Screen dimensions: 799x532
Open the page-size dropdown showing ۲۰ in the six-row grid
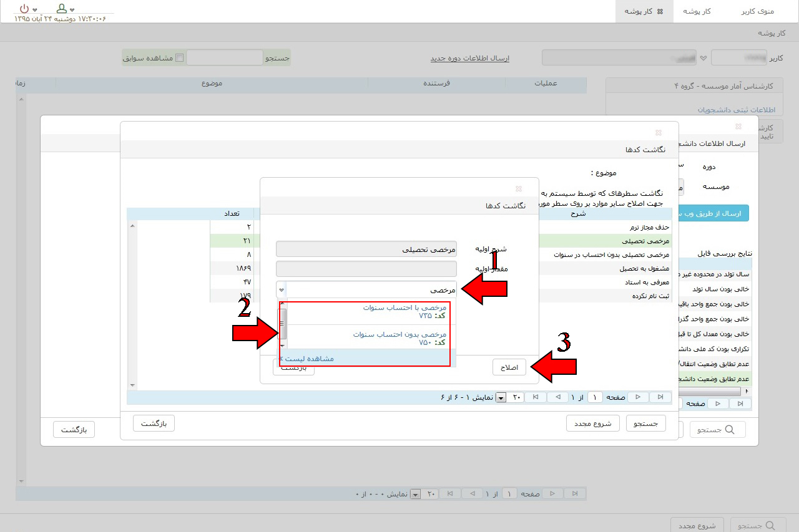tap(501, 398)
